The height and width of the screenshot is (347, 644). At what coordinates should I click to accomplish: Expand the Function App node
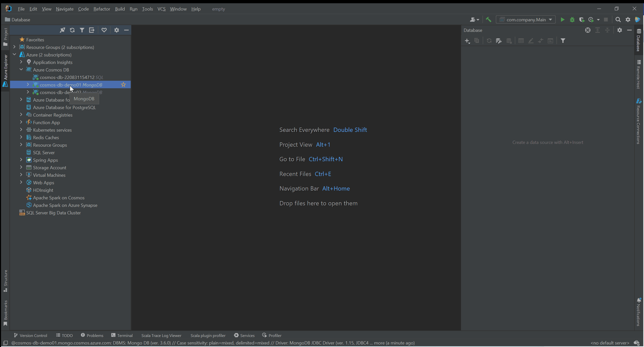click(21, 122)
